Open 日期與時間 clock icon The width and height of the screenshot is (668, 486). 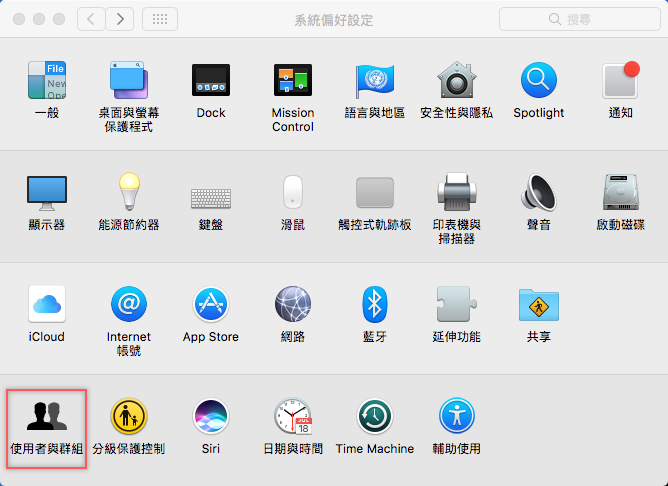[293, 416]
